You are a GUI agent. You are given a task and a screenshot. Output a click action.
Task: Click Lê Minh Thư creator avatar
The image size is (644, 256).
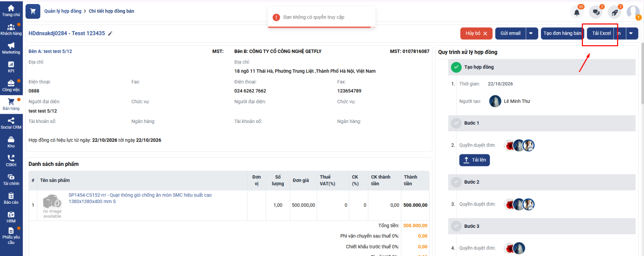(495, 101)
